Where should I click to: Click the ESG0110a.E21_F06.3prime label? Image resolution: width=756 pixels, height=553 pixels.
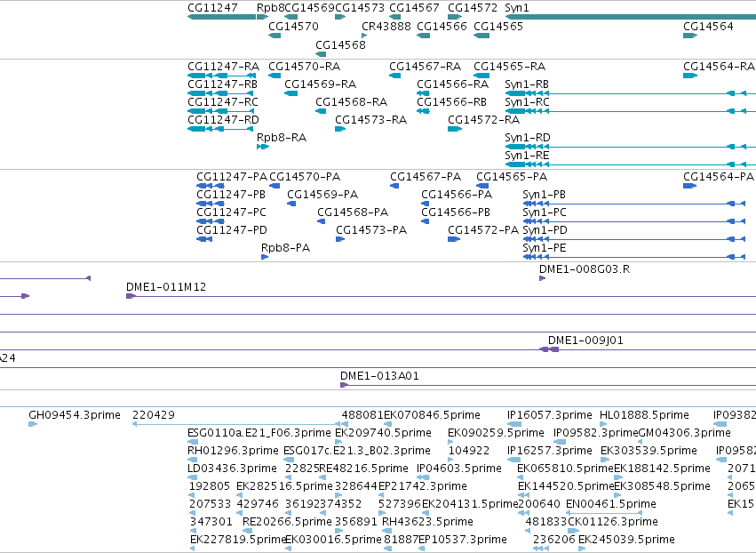(259, 433)
